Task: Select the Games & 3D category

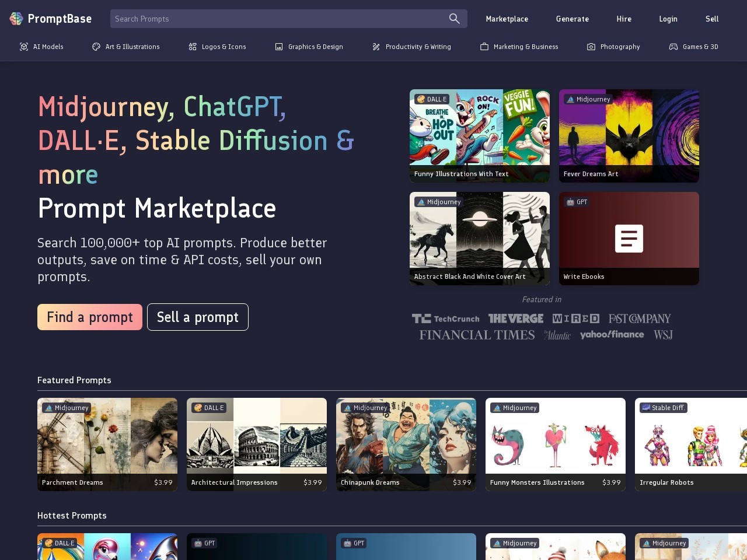Action: pos(693,47)
